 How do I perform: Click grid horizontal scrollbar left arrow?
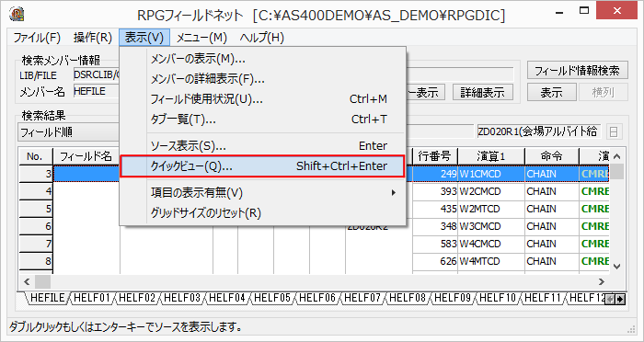tap(27, 281)
